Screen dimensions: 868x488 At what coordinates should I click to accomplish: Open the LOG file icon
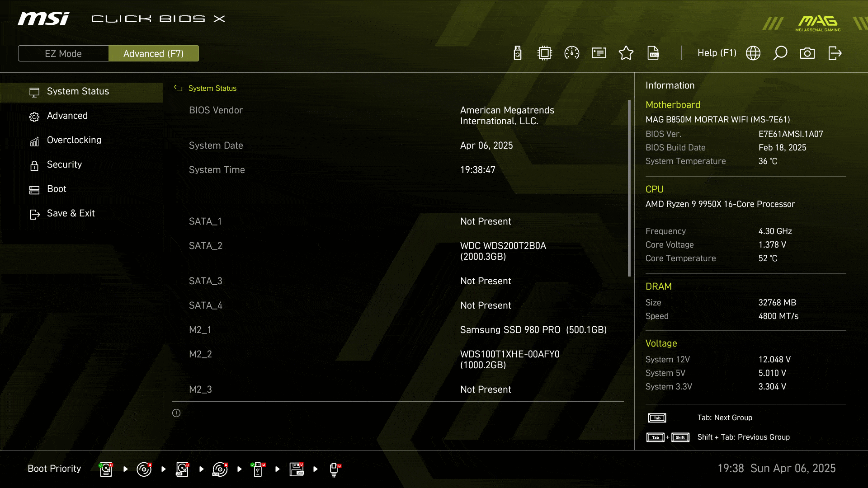[653, 53]
